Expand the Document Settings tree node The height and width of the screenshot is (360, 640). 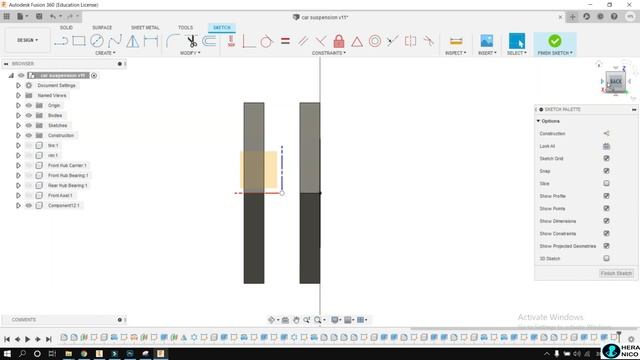(x=18, y=85)
